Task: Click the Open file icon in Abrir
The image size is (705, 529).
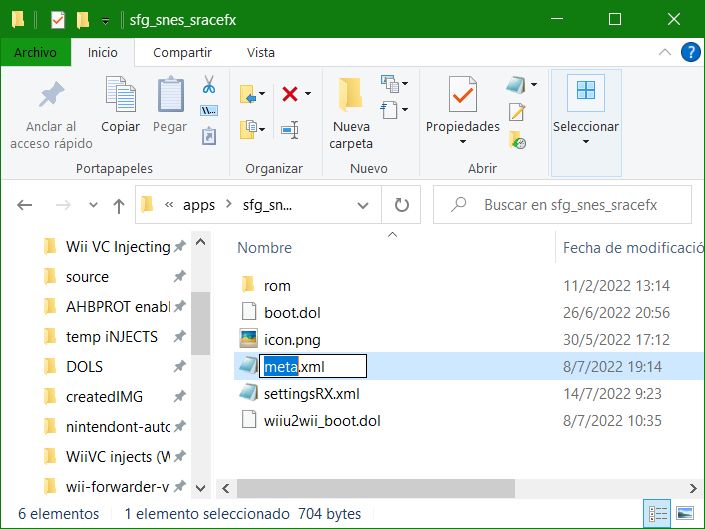Action: (x=516, y=84)
